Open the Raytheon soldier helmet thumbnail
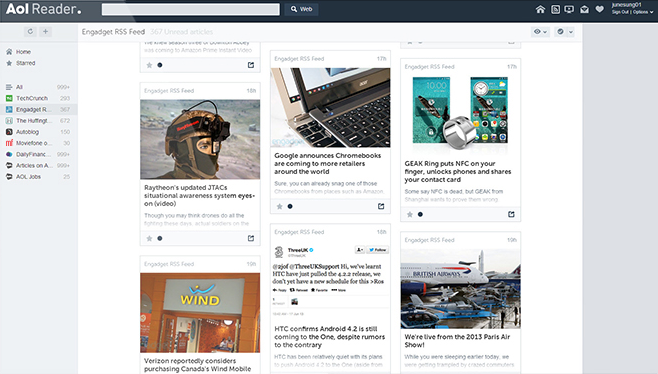 click(x=200, y=139)
